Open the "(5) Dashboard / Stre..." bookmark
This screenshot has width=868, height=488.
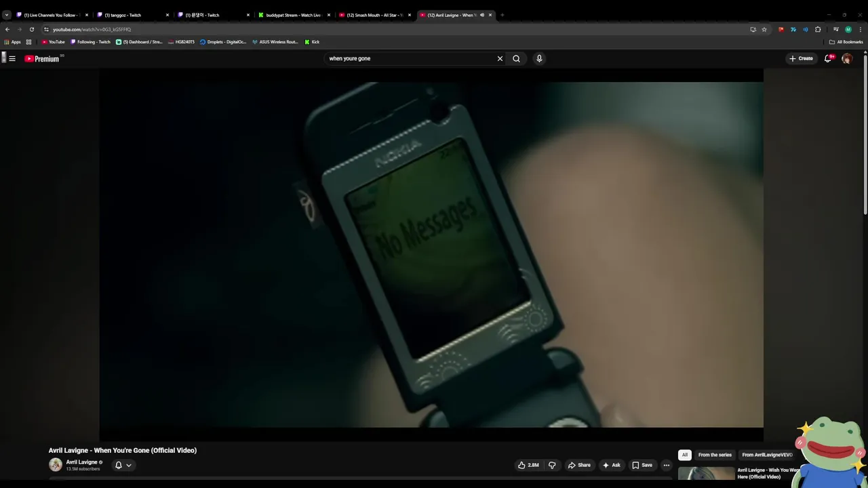139,42
